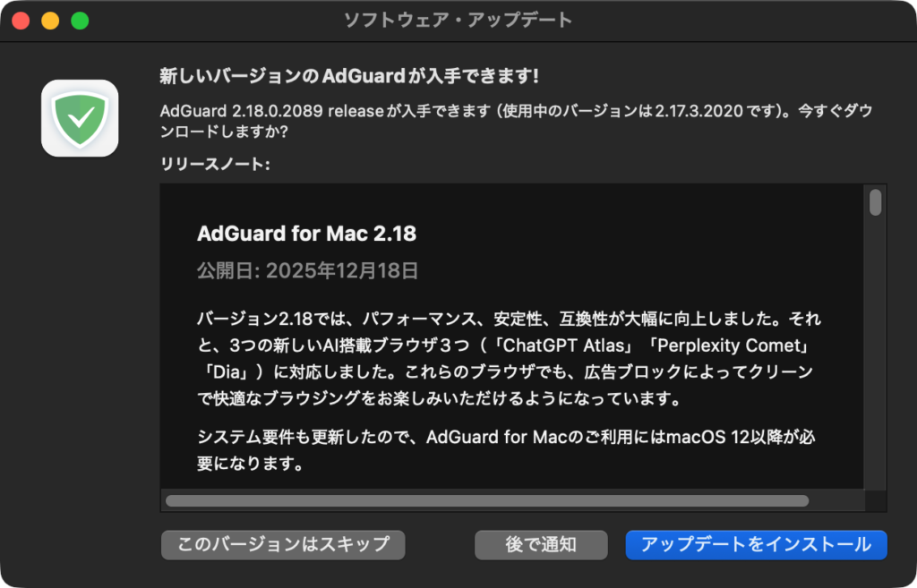The image size is (917, 588).
Task: Click the scrollbar corner box in release notes
Action: click(x=876, y=501)
